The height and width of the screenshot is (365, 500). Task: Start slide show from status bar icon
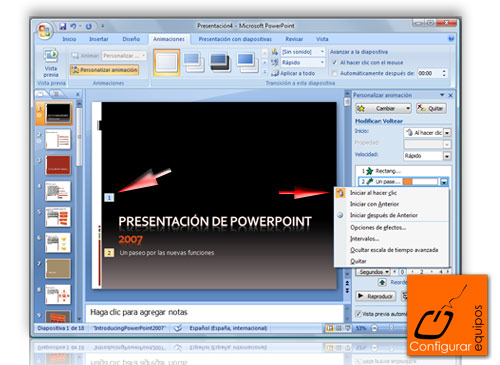[347, 328]
